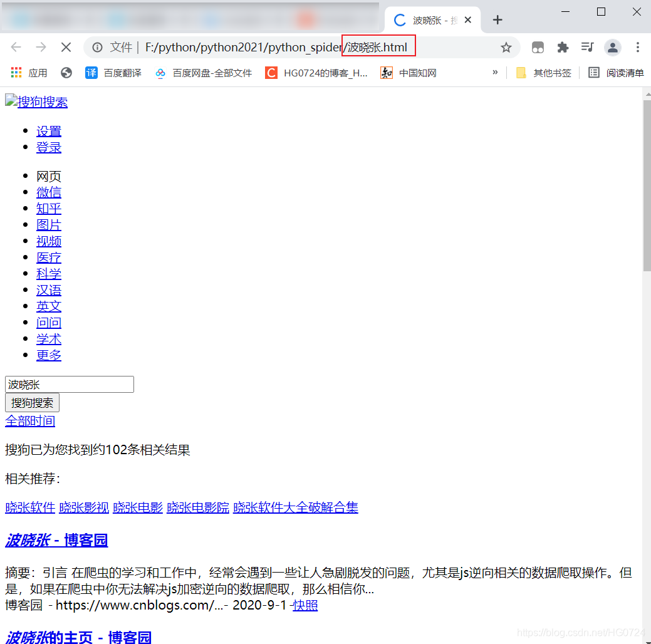651x644 pixels.
Task: Open related suggestion 晓张电影
Action: (138, 507)
